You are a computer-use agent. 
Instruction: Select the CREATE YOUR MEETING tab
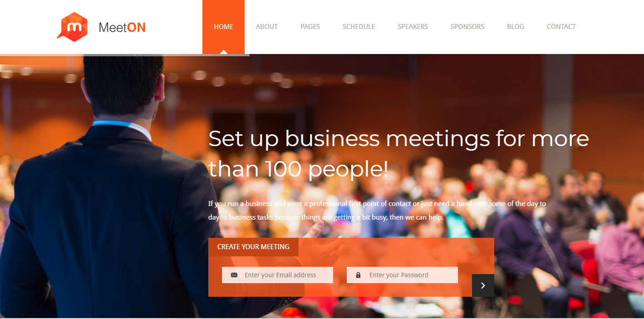point(253,247)
